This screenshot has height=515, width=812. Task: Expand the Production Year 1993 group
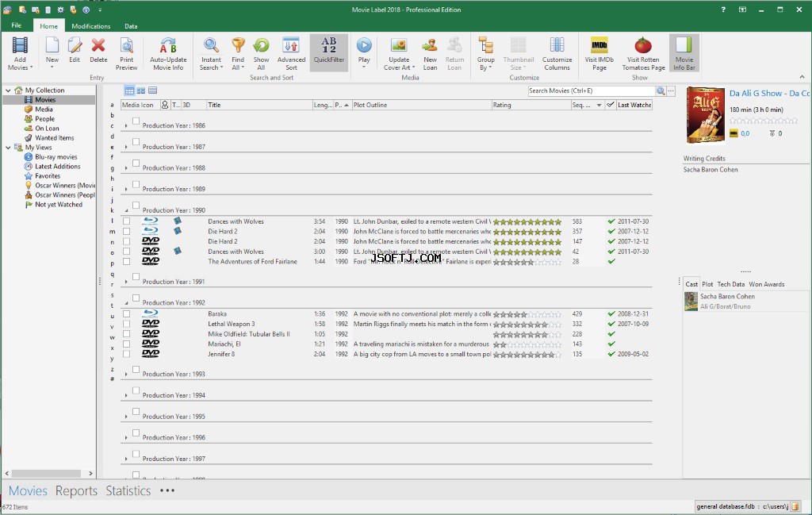tap(126, 375)
